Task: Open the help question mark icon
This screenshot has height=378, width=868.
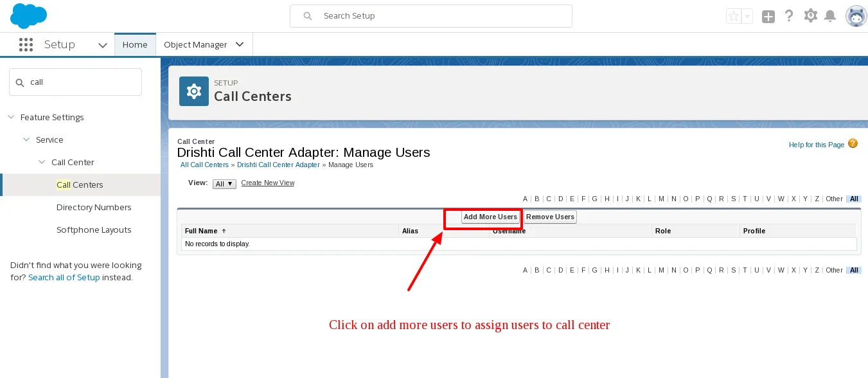Action: pyautogui.click(x=789, y=16)
